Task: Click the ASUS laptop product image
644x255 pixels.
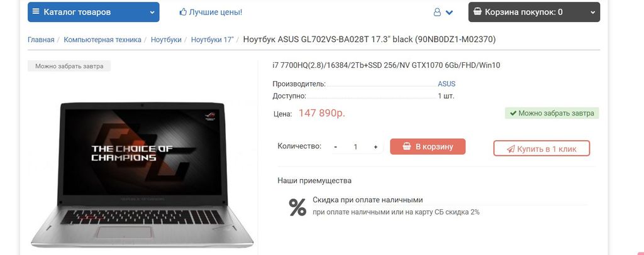Action: tap(142, 175)
